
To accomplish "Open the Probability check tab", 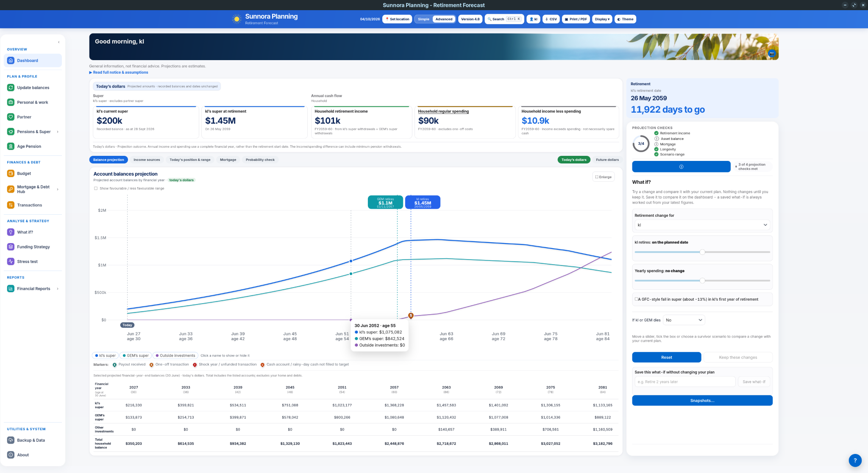I will (x=260, y=160).
